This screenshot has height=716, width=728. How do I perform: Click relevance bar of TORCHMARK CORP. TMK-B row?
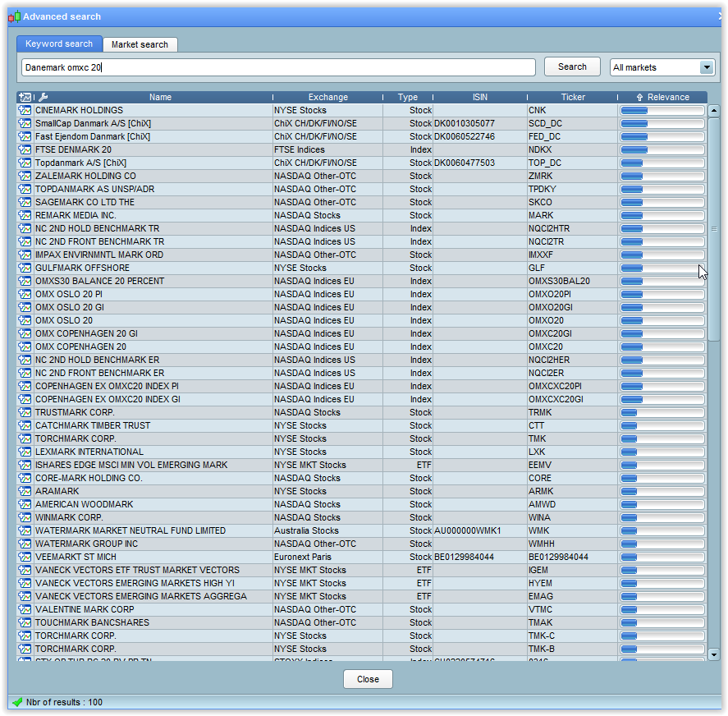click(x=662, y=649)
